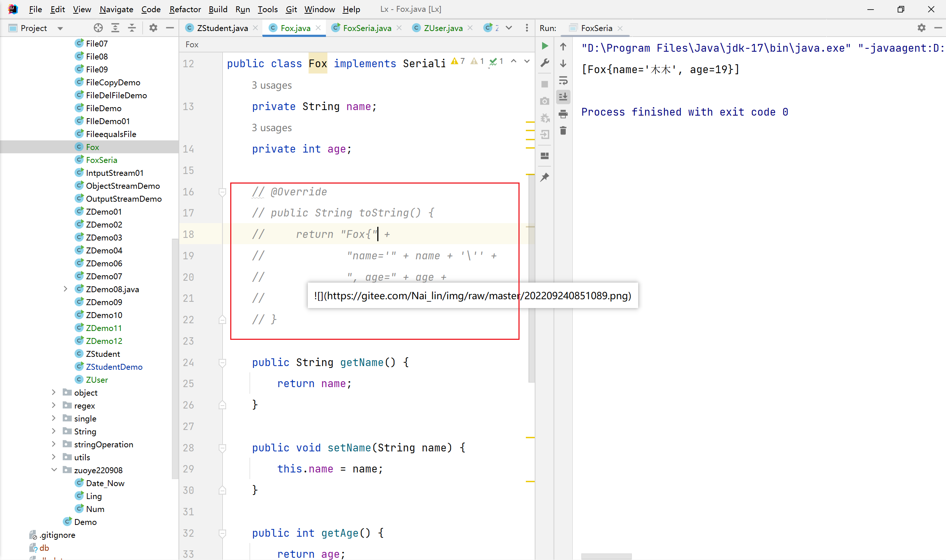Image resolution: width=946 pixels, height=560 pixels.
Task: Select FoxSeria class in the project tree
Action: pos(101,160)
